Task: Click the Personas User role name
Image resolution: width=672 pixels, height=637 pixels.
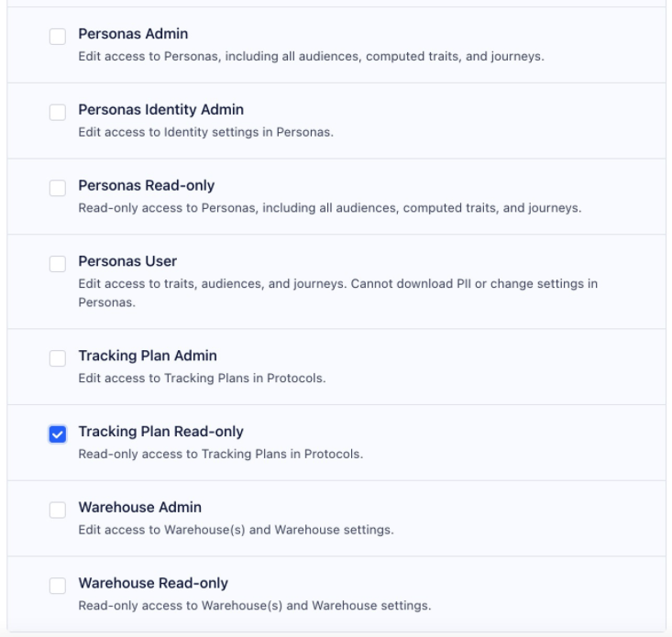Action: pos(127,262)
